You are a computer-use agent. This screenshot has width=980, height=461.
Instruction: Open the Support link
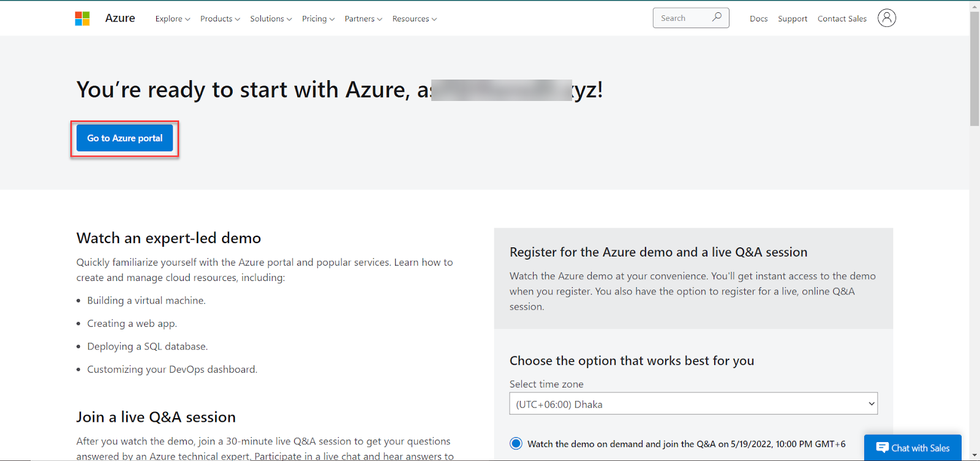793,19
